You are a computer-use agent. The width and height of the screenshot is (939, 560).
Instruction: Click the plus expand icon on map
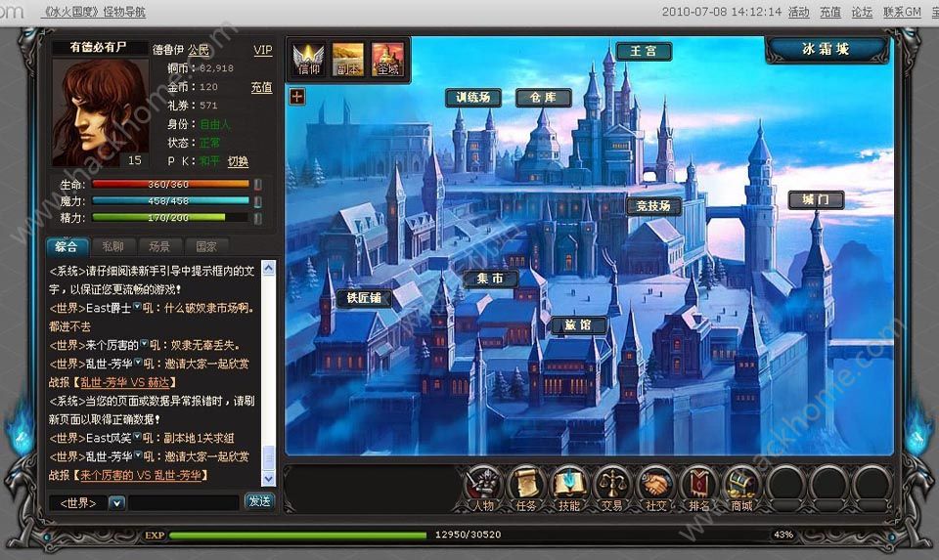click(297, 96)
